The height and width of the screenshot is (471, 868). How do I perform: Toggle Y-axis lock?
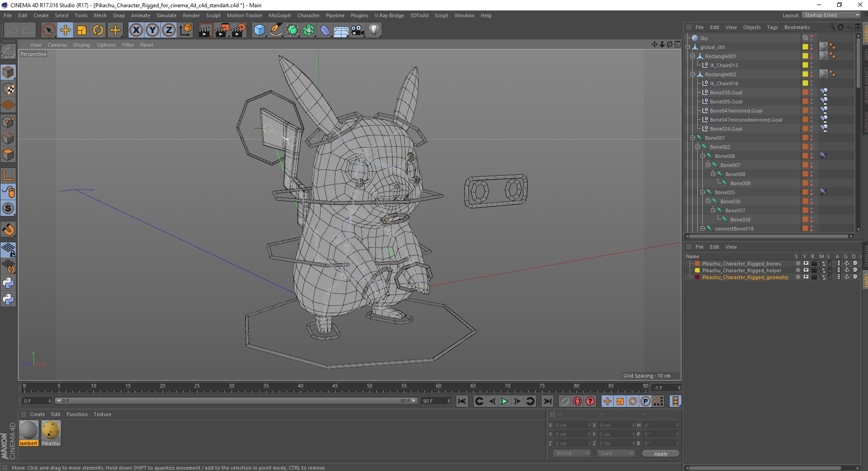(153, 30)
